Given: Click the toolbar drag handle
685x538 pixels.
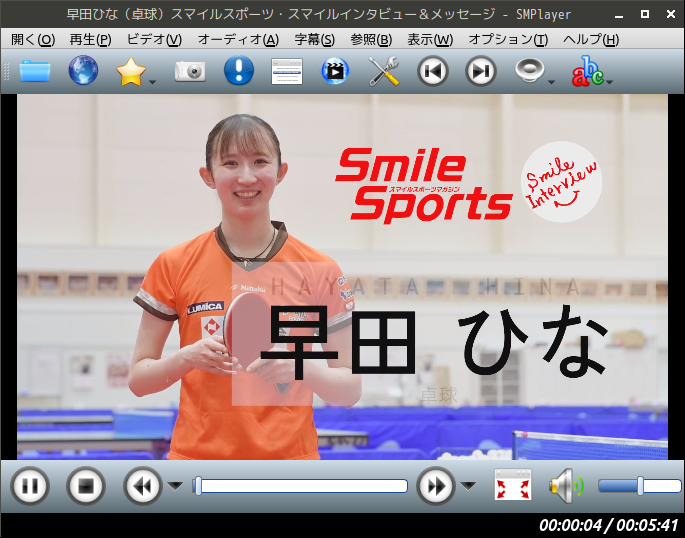Looking at the screenshot, I should point(6,71).
